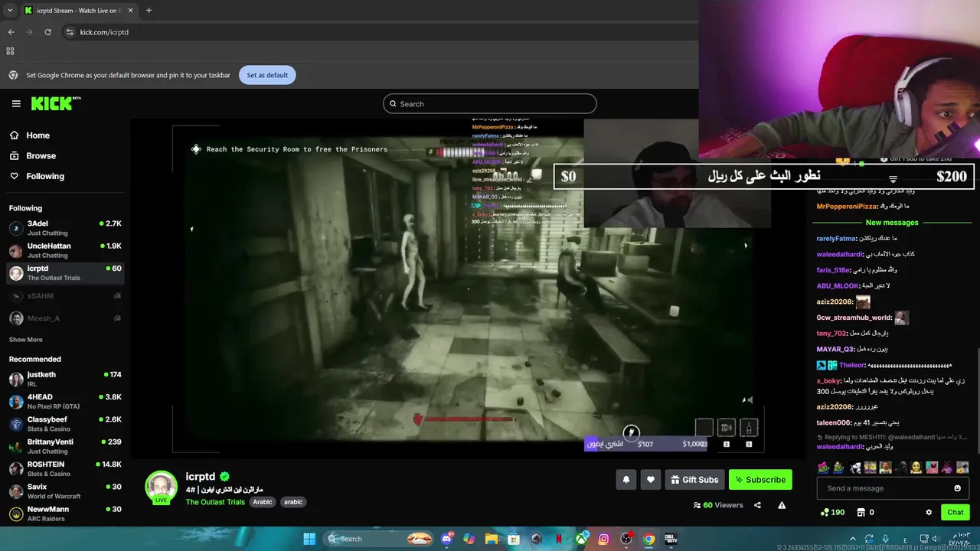The width and height of the screenshot is (980, 551).
Task: Show hidden system tray icons
Action: [852, 539]
